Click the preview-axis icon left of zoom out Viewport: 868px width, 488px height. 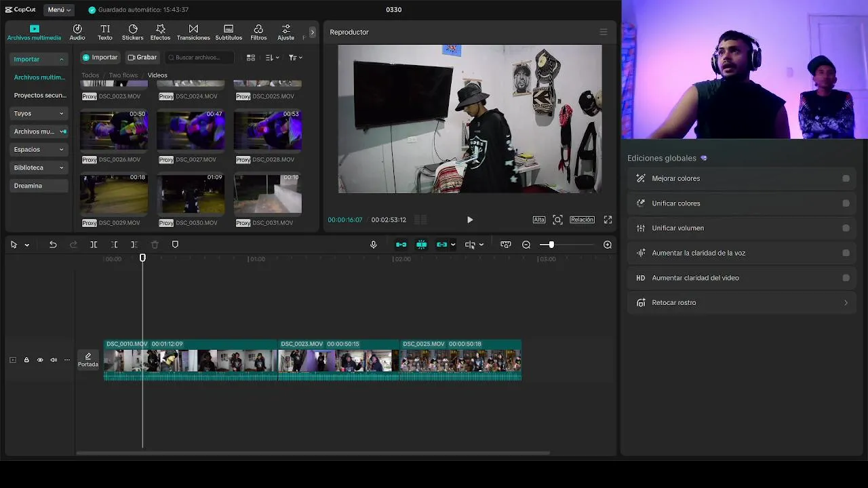coord(506,245)
